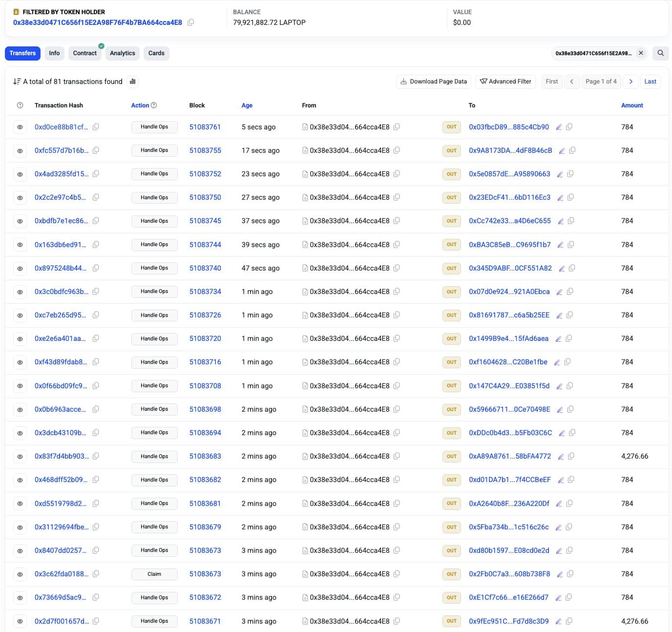Jump to the Last page
This screenshot has width=672, height=632.
coord(650,82)
